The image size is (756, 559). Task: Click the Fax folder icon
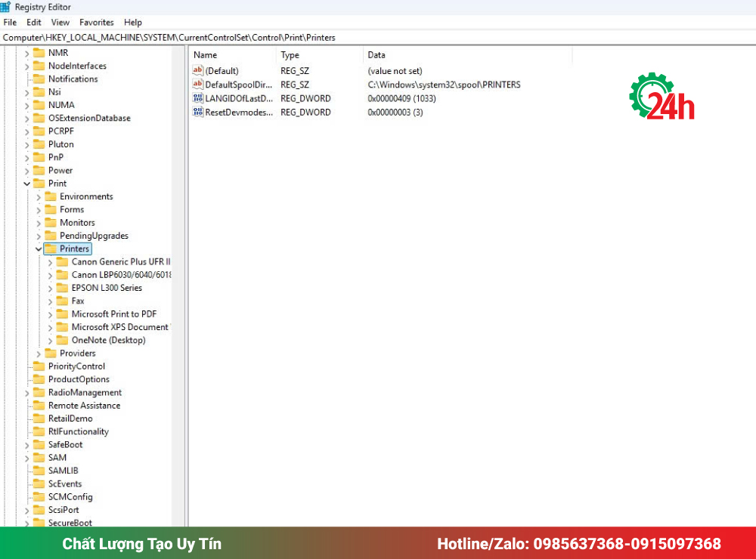point(62,301)
